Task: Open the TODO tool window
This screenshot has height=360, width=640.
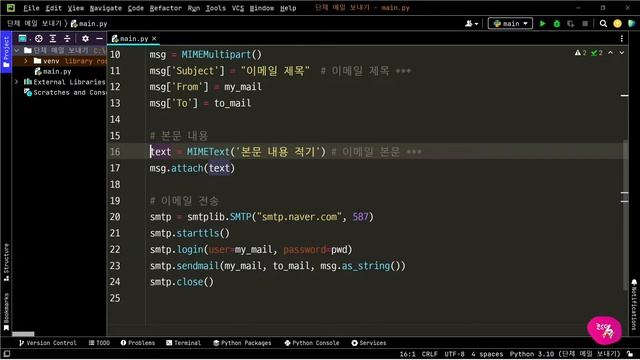Action: click(99, 343)
